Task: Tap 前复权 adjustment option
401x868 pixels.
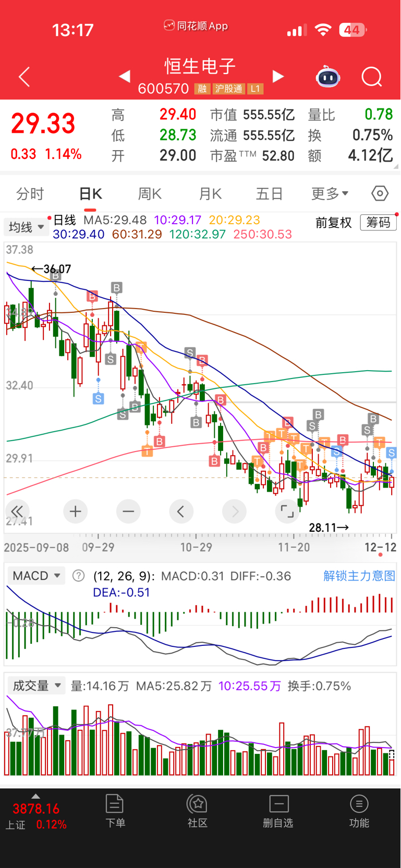Action: (334, 223)
